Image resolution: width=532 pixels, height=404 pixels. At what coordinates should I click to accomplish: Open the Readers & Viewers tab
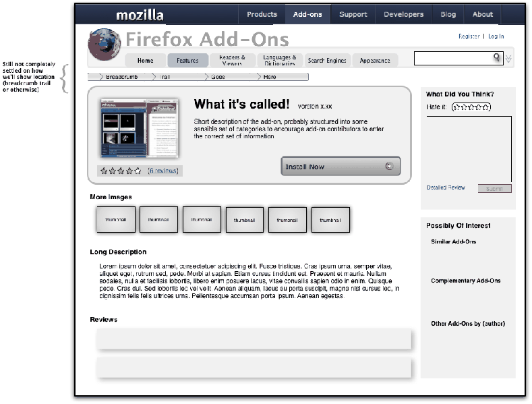pos(232,61)
